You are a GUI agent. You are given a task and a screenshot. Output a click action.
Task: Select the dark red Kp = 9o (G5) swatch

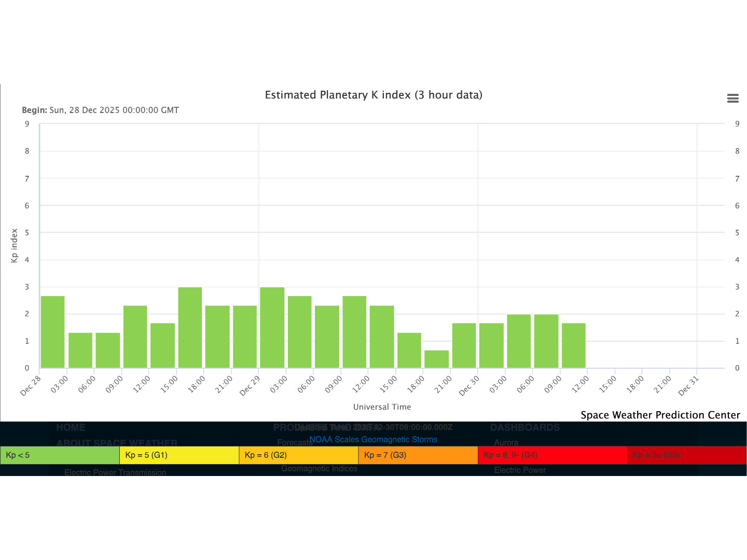coord(686,455)
